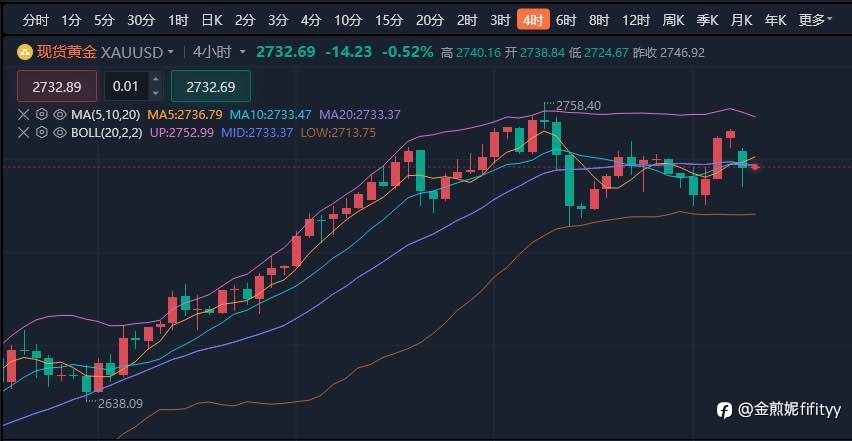The image size is (852, 441).
Task: Click the 低 2724.67 low value
Action: click(x=599, y=53)
